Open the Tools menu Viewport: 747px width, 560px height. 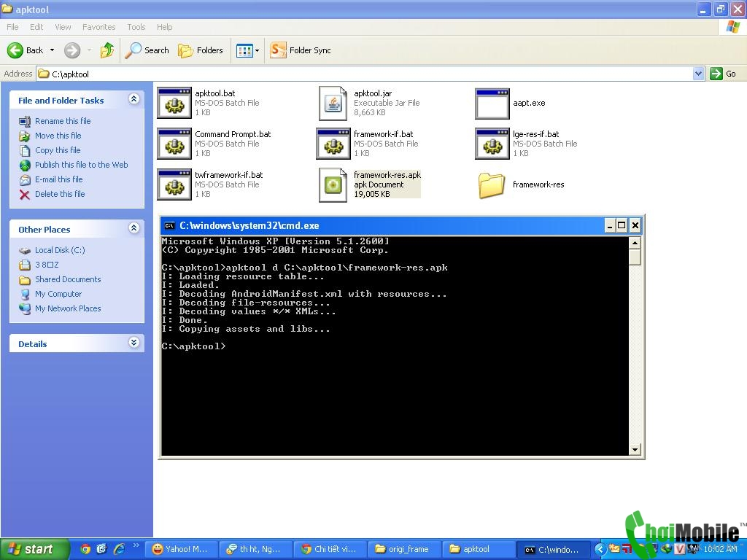(x=136, y=27)
